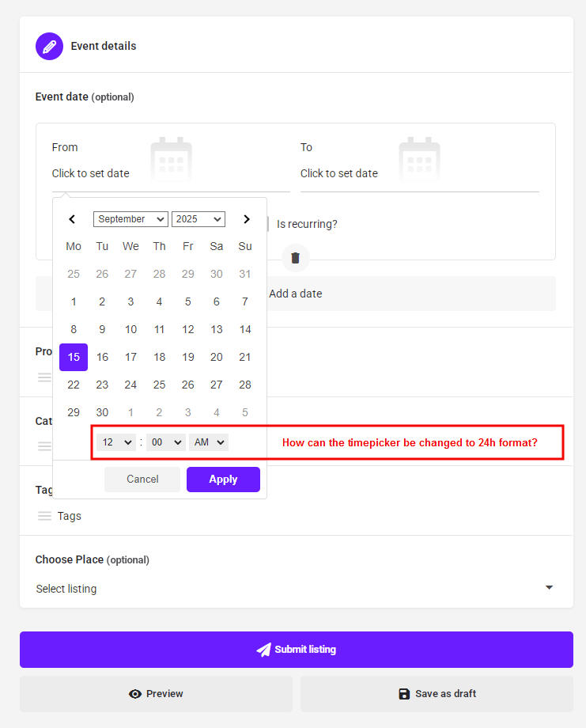Click the From calendar icon
This screenshot has width=586, height=728.
[x=171, y=158]
